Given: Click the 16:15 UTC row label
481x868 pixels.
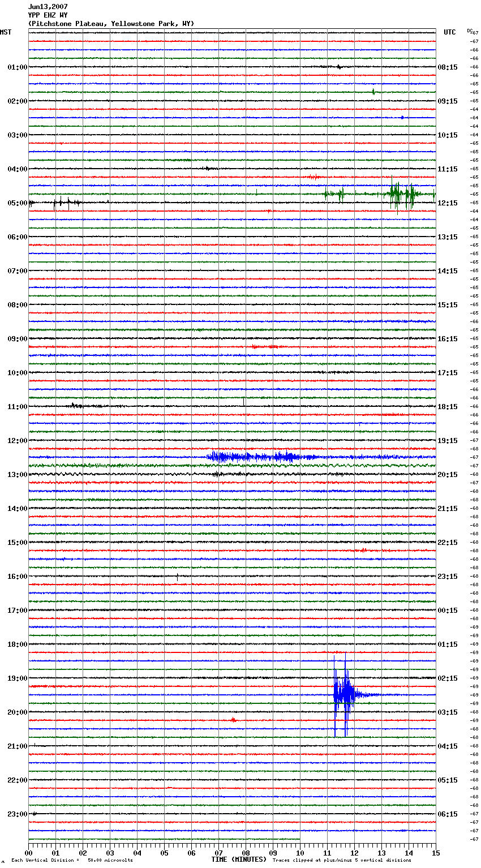Looking at the screenshot, I should pos(448,339).
